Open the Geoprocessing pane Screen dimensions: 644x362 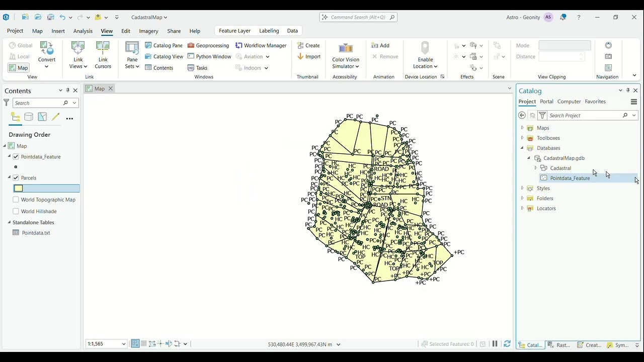click(x=208, y=45)
